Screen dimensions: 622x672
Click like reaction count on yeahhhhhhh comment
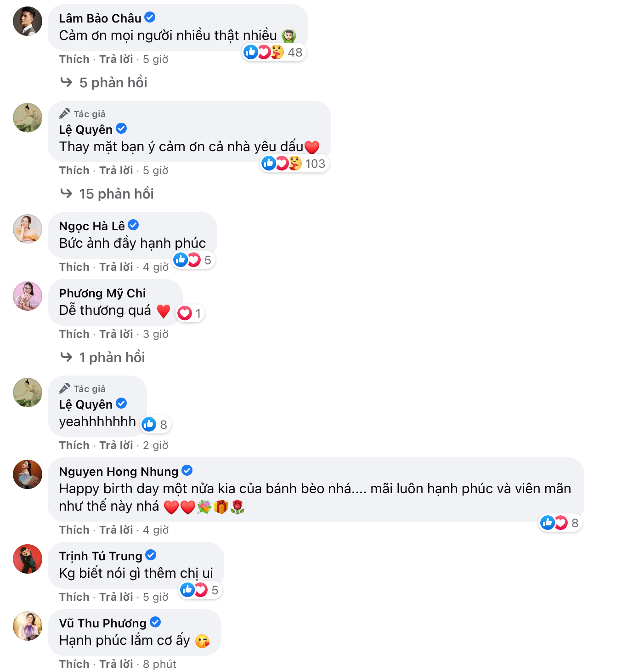(x=155, y=425)
